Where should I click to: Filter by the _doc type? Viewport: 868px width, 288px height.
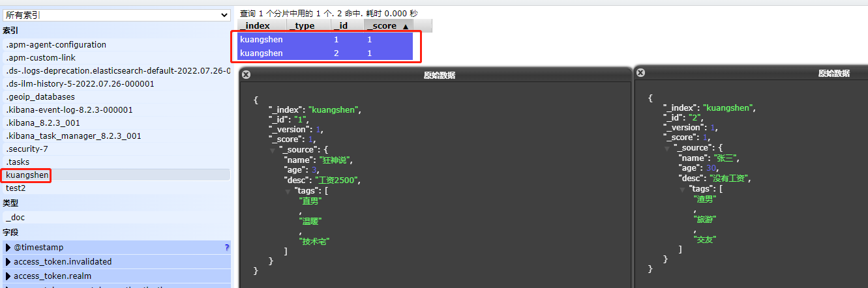pyautogui.click(x=116, y=218)
